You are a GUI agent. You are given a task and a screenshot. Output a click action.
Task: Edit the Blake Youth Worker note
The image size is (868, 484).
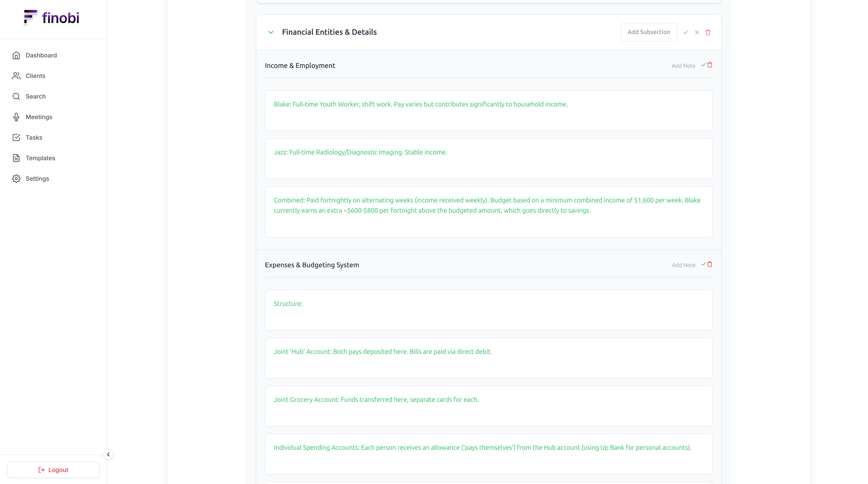click(x=489, y=111)
